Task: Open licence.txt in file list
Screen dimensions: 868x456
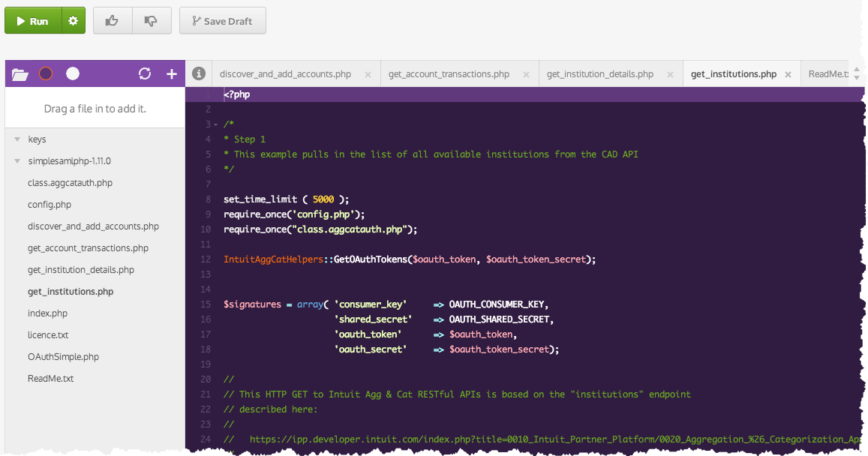Action: coord(48,334)
